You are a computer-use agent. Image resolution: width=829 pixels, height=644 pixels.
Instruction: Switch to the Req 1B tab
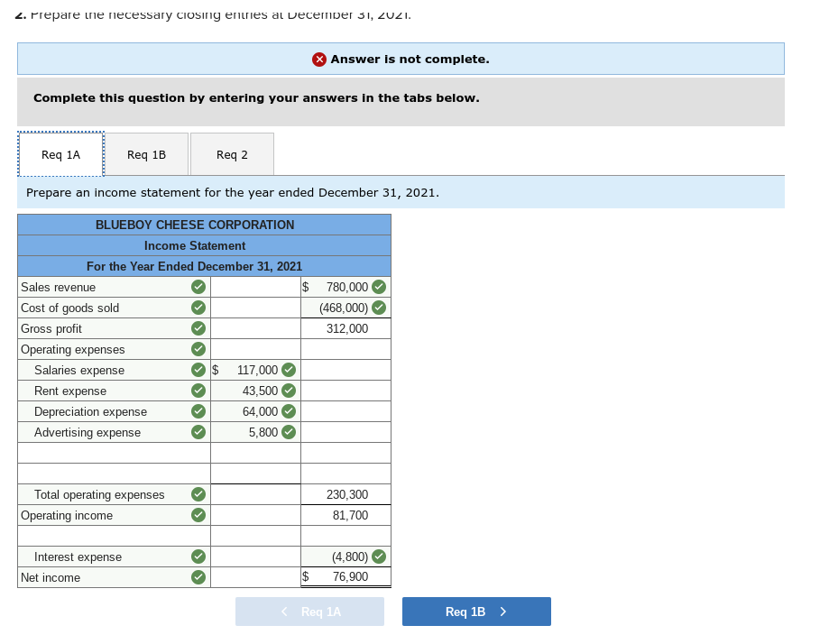point(146,154)
